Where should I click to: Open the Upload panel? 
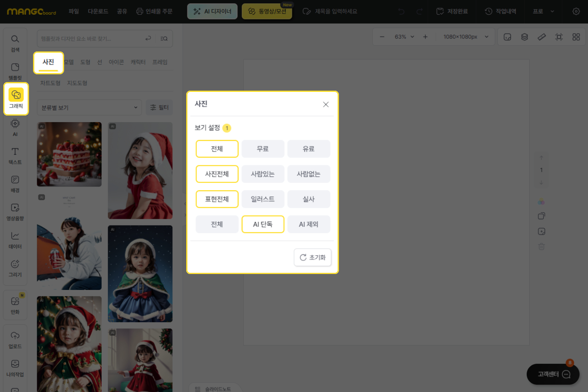(15, 340)
